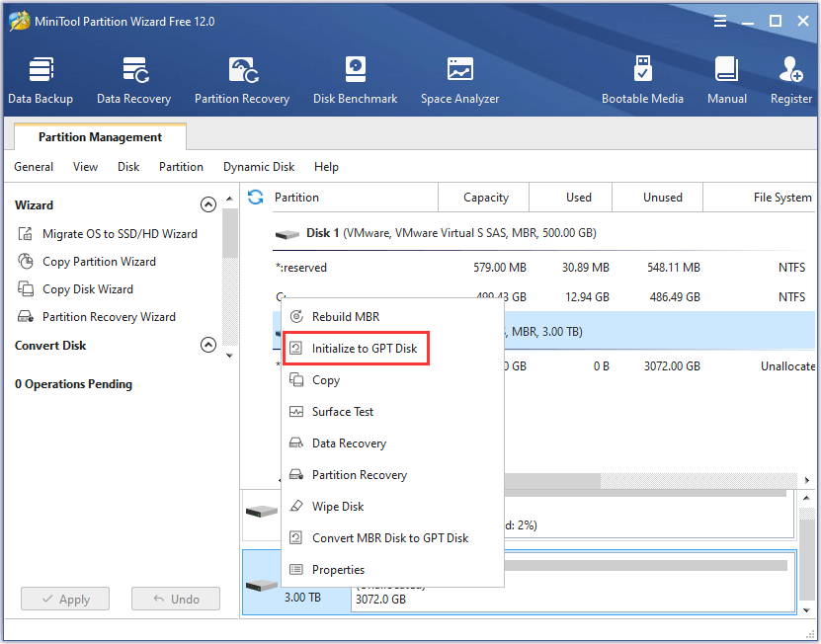Launch Partition Recovery Wizard link
This screenshot has height=644, width=821.
pos(109,317)
